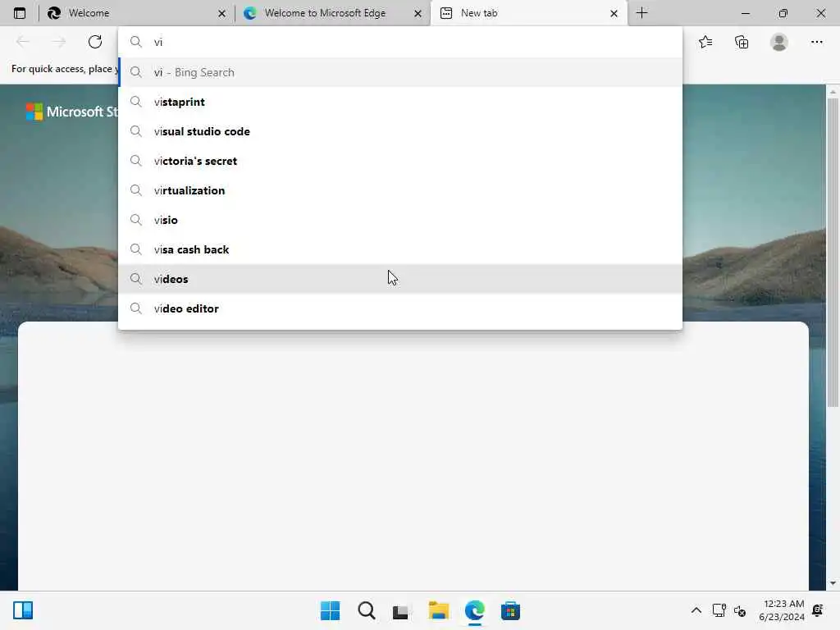840x630 pixels.
Task: Select the 'visio' suggestion
Action: (x=400, y=220)
